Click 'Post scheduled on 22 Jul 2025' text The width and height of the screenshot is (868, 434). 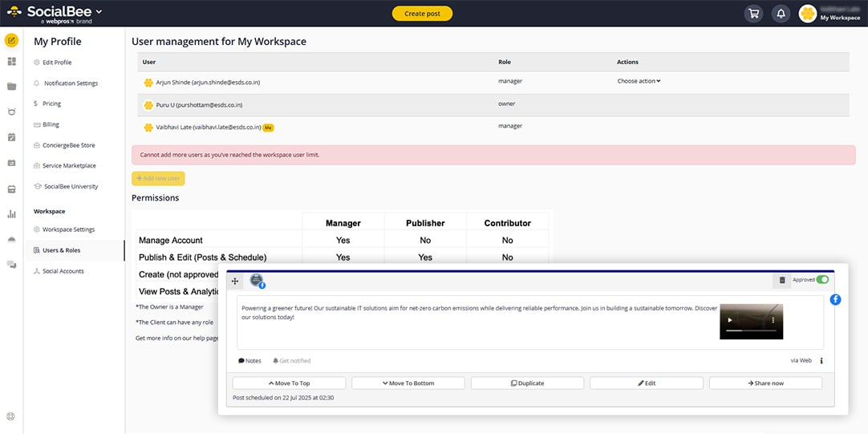point(283,397)
